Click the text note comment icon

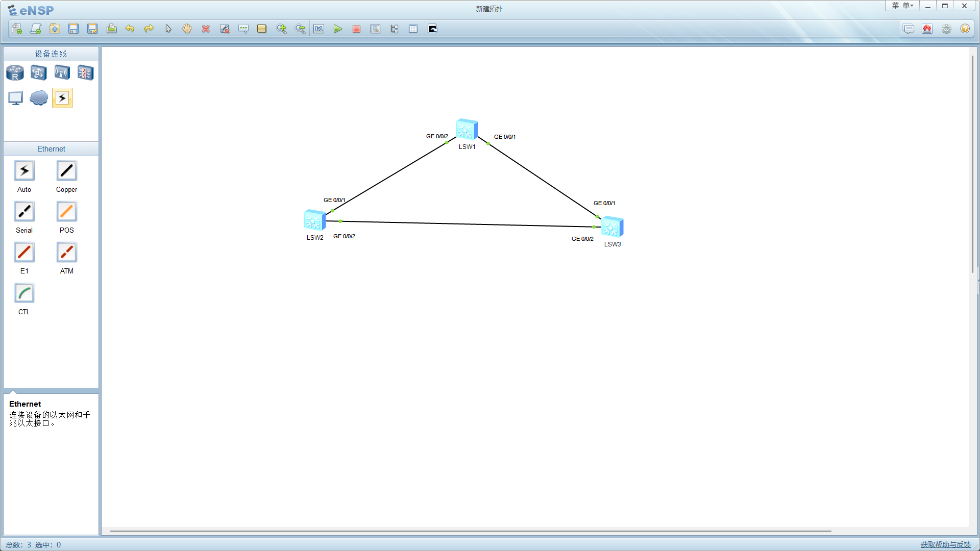(x=243, y=29)
